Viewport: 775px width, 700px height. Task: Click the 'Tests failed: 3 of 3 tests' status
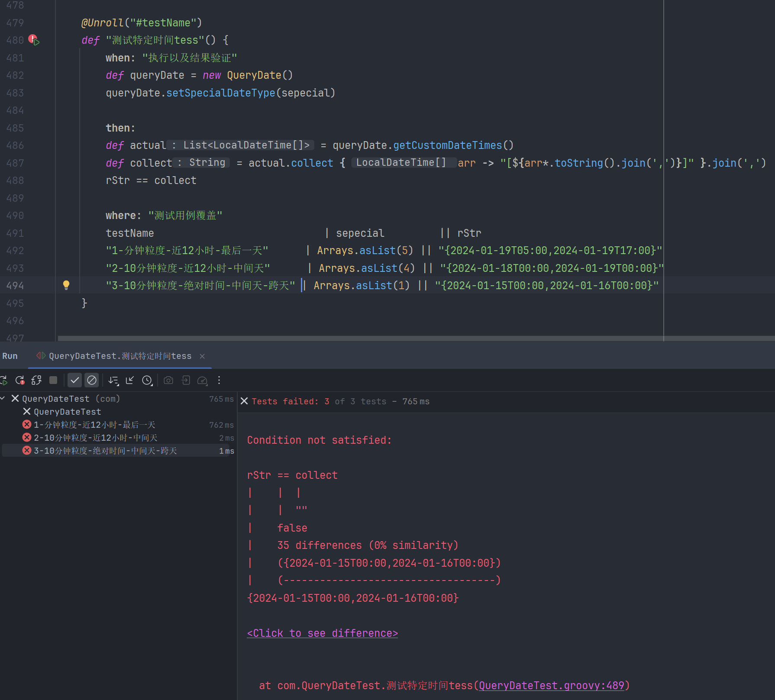click(x=340, y=401)
